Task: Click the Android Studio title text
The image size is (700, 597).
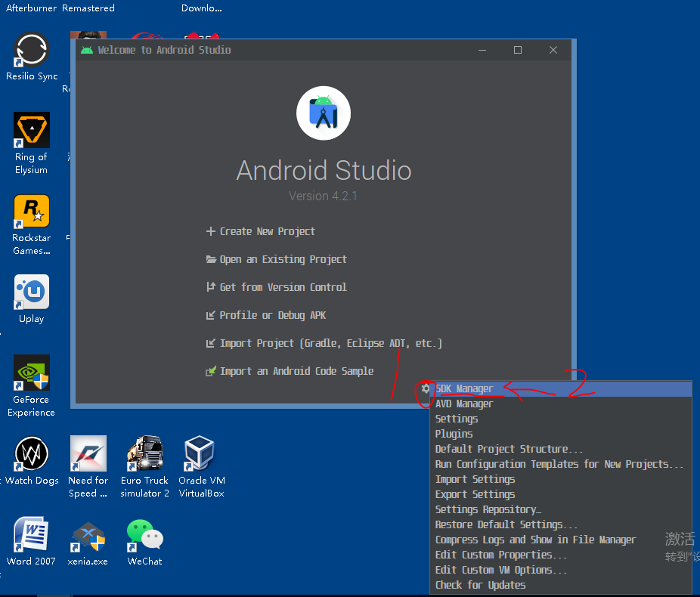Action: pos(324,171)
